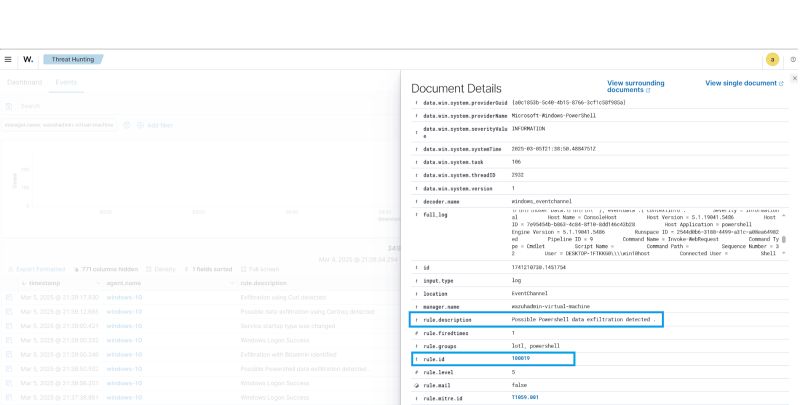Click the full_log scroll up arrow

click(x=784, y=216)
